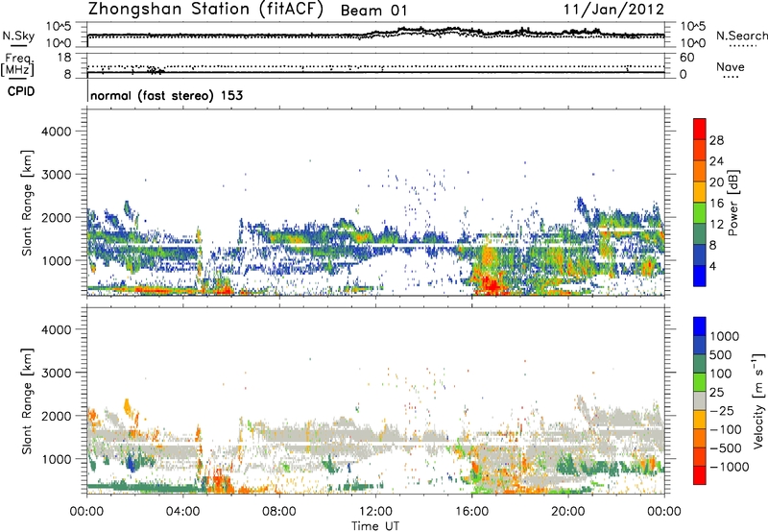Click the red high-power patch near 17:00 UT
The height and width of the screenshot is (532, 768).
tap(492, 284)
